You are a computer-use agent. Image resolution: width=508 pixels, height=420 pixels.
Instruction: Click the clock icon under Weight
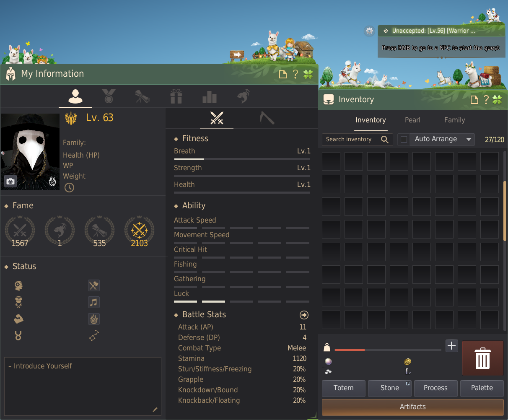point(69,188)
